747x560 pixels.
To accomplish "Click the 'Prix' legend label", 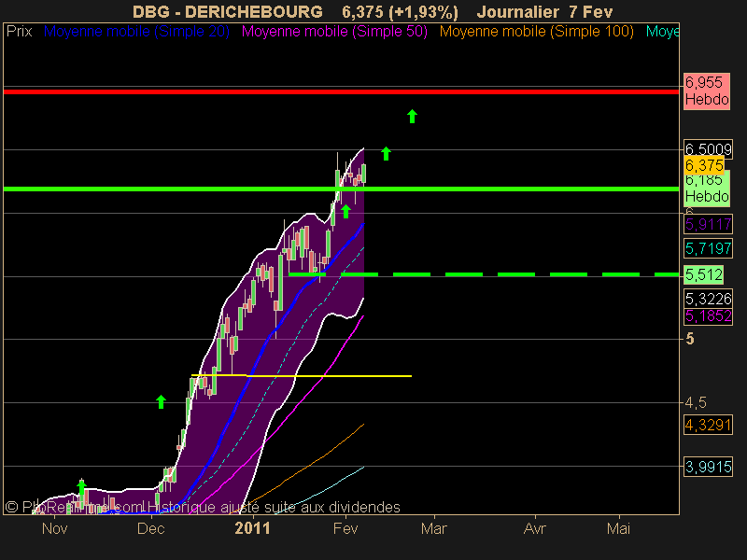I will [19, 32].
